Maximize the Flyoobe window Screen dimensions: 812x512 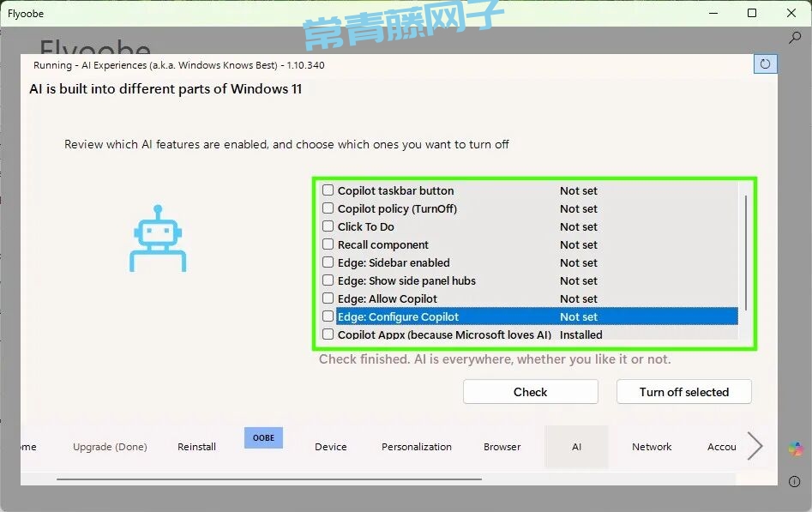pos(752,13)
